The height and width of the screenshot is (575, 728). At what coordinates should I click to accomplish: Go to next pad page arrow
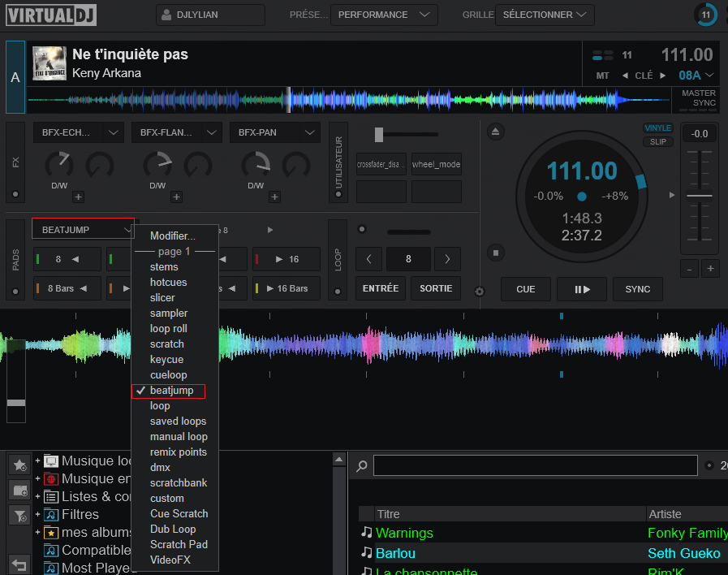tap(270, 230)
